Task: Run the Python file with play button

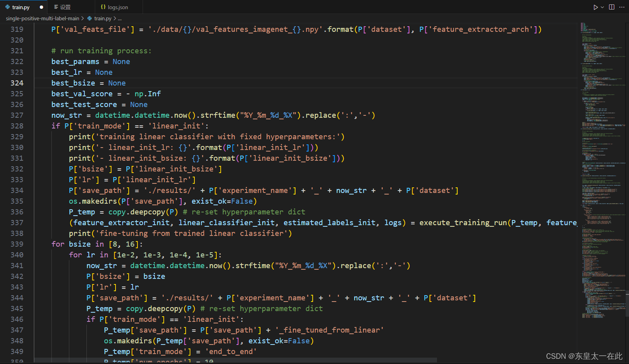Action: [x=596, y=7]
